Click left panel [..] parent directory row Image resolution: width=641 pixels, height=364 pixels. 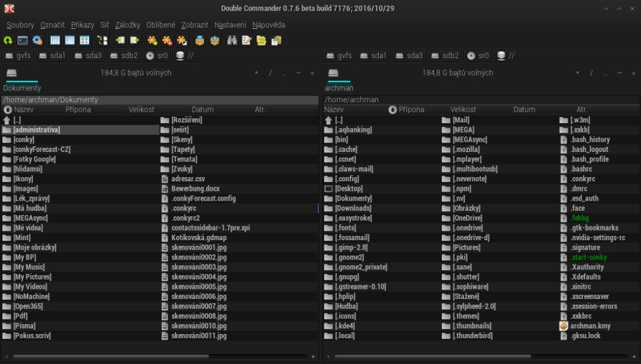click(80, 120)
